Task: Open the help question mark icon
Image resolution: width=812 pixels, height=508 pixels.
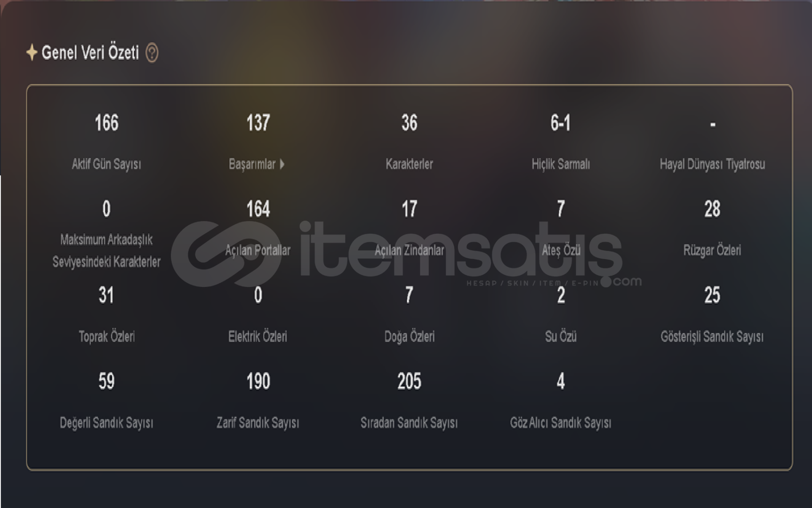Action: [152, 53]
